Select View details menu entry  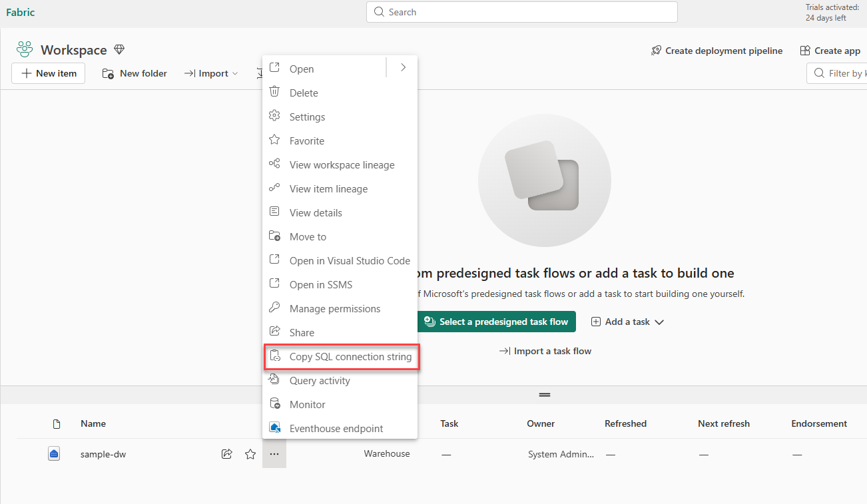point(340,212)
